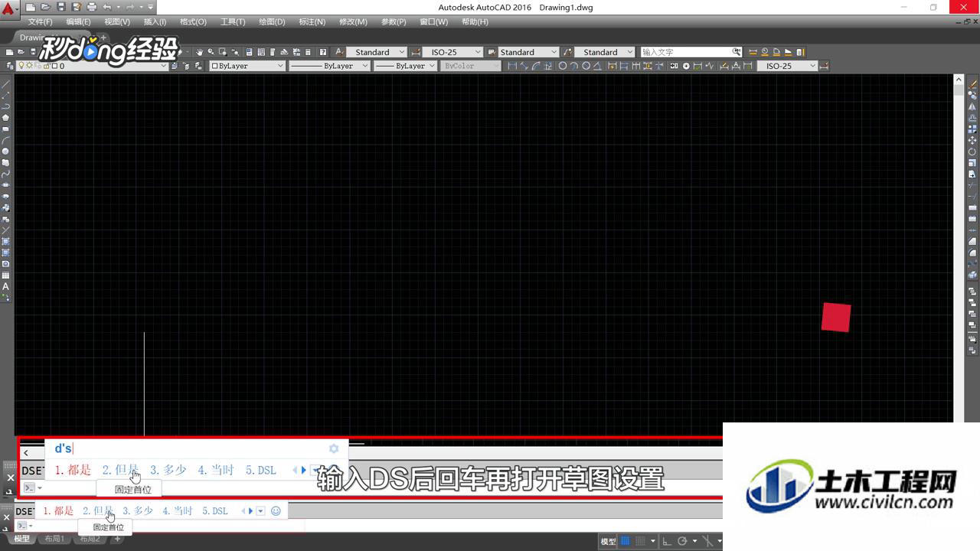Image resolution: width=980 pixels, height=551 pixels.
Task: Open the 格式(O) menu
Action: pos(193,21)
